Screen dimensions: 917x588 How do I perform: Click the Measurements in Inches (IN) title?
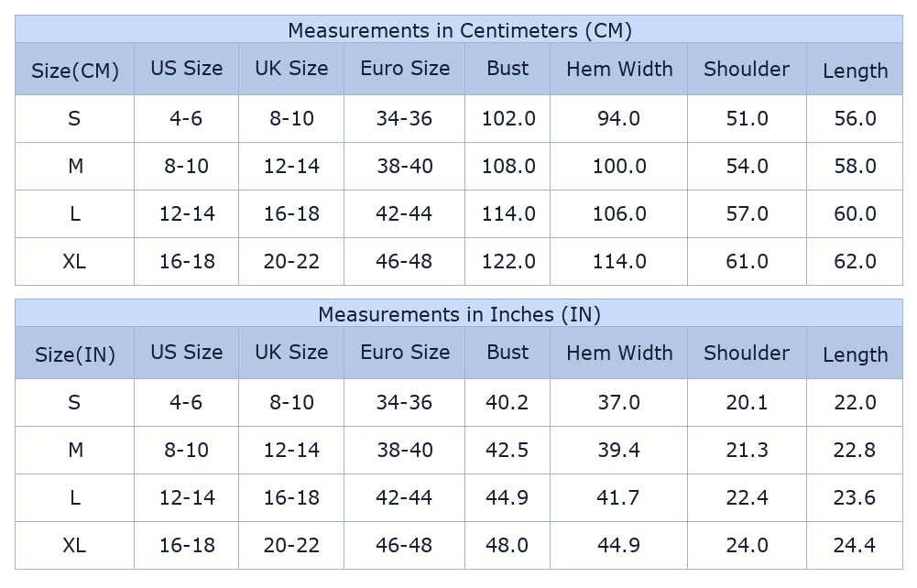coord(459,314)
